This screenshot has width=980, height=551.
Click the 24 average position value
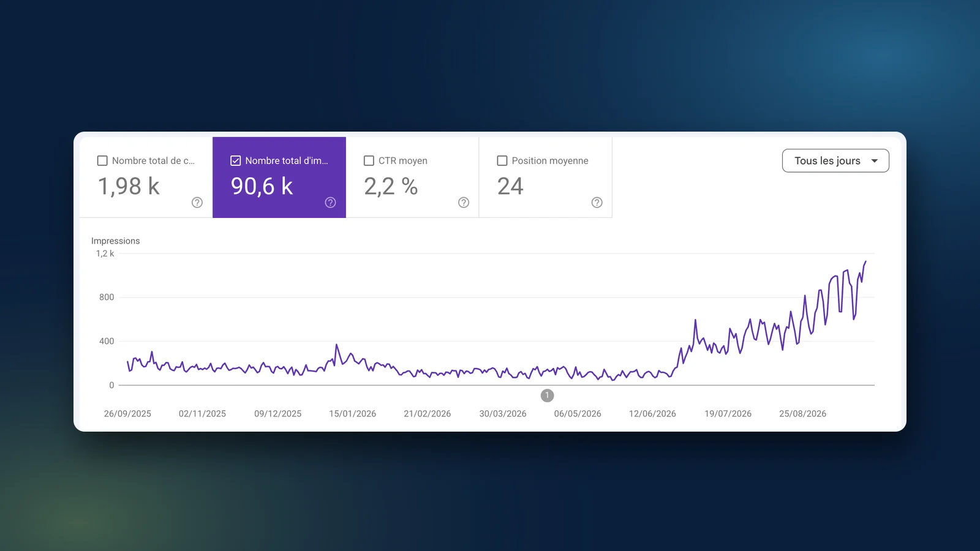(510, 186)
